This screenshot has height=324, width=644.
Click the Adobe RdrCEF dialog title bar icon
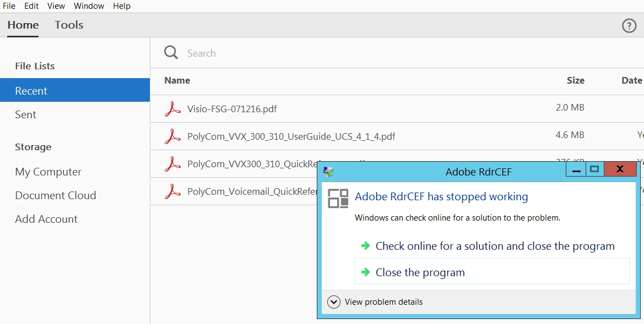328,172
